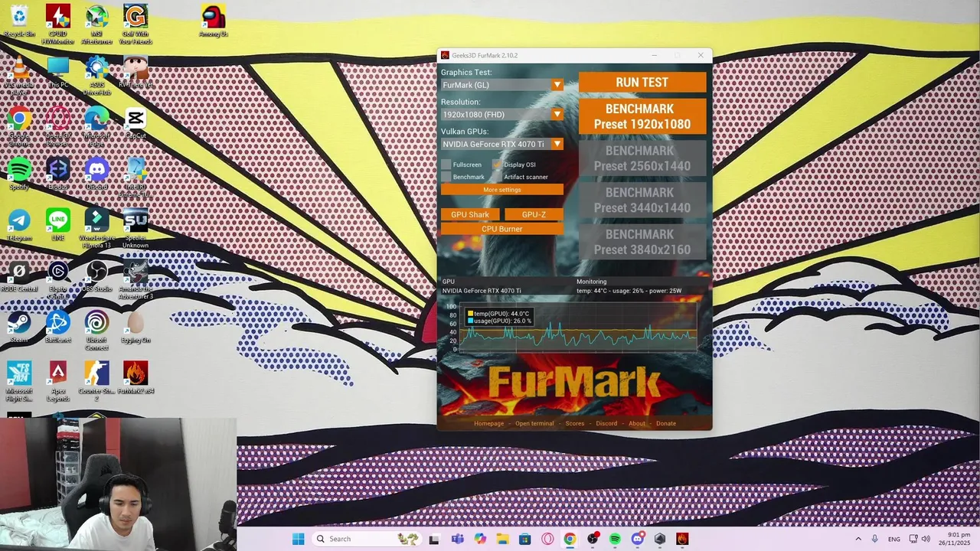Click the monitoring text "temp: 44°C - usage: 26% - power: 25W"
980x551 pixels.
pos(629,291)
